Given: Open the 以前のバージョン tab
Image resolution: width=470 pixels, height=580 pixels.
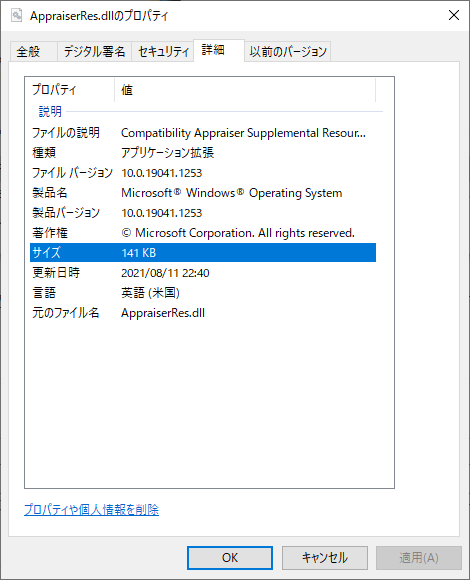Looking at the screenshot, I should coord(288,51).
